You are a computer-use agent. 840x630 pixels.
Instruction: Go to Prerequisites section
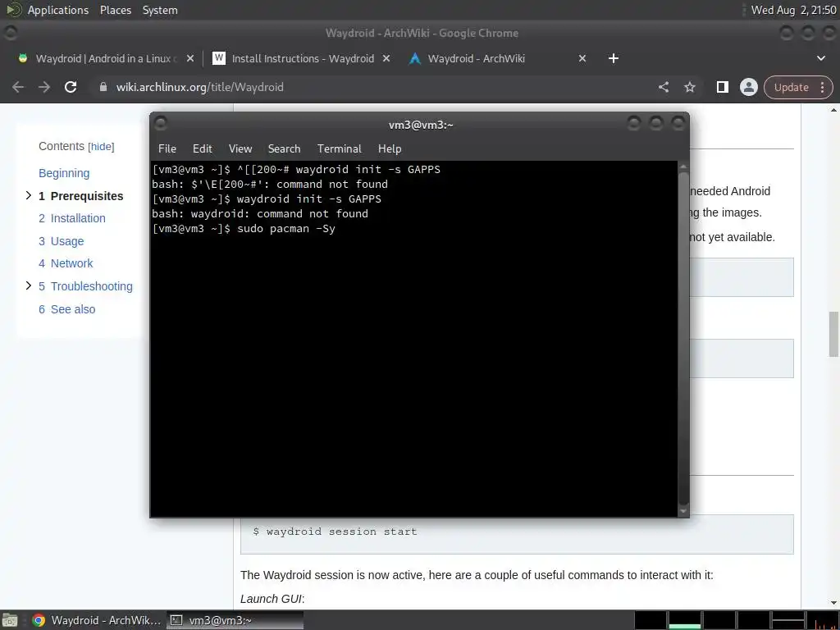pyautogui.click(x=81, y=196)
